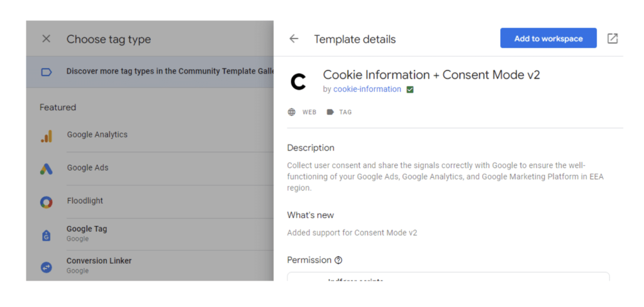Open the Community Template Gallery banner
The image size is (644, 307).
(x=170, y=72)
